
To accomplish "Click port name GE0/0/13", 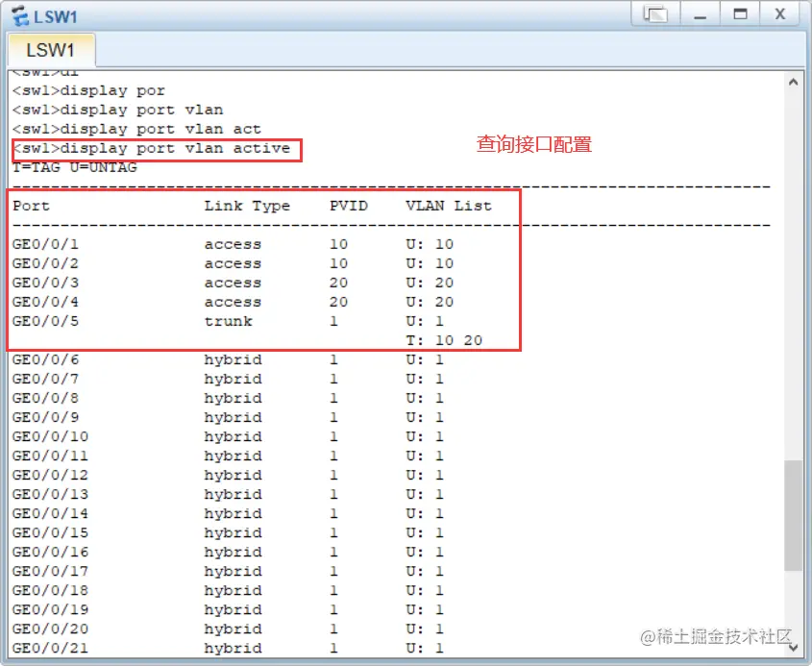I will [x=50, y=494].
